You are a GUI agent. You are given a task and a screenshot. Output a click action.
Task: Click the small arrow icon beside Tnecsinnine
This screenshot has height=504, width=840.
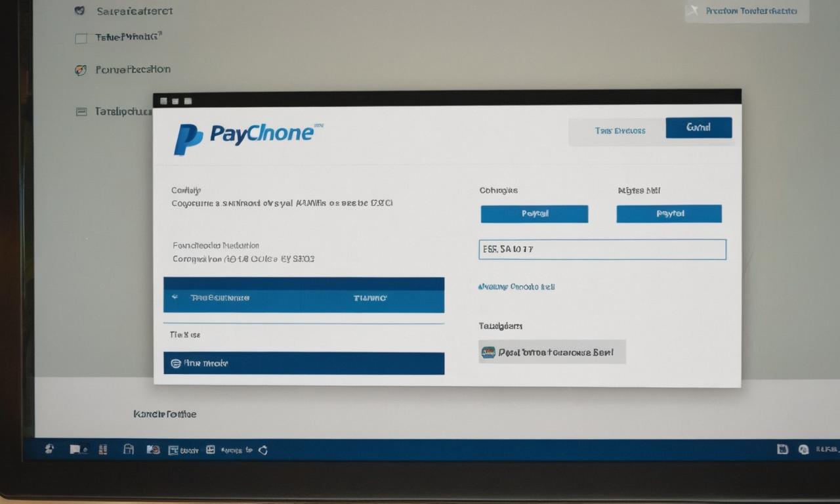click(175, 297)
